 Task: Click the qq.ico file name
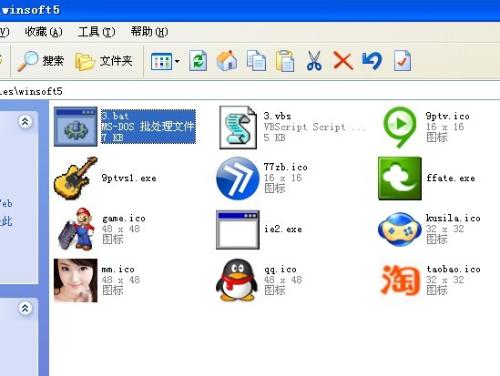(280, 269)
